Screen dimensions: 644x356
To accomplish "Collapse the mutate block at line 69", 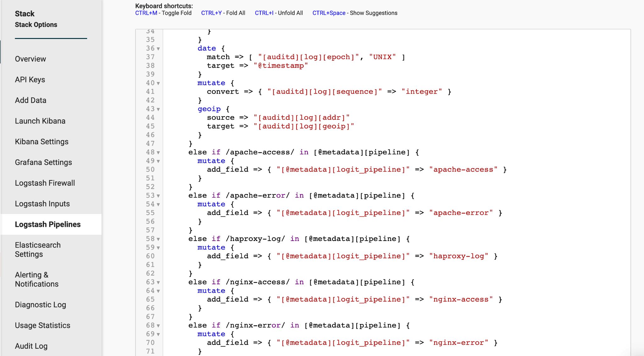I will coord(158,334).
